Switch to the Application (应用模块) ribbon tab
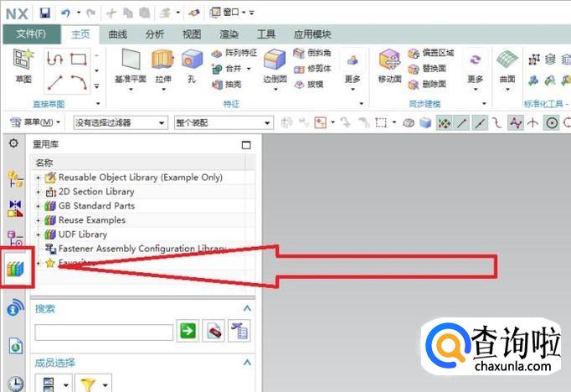This screenshot has width=571, height=392. pyautogui.click(x=312, y=34)
